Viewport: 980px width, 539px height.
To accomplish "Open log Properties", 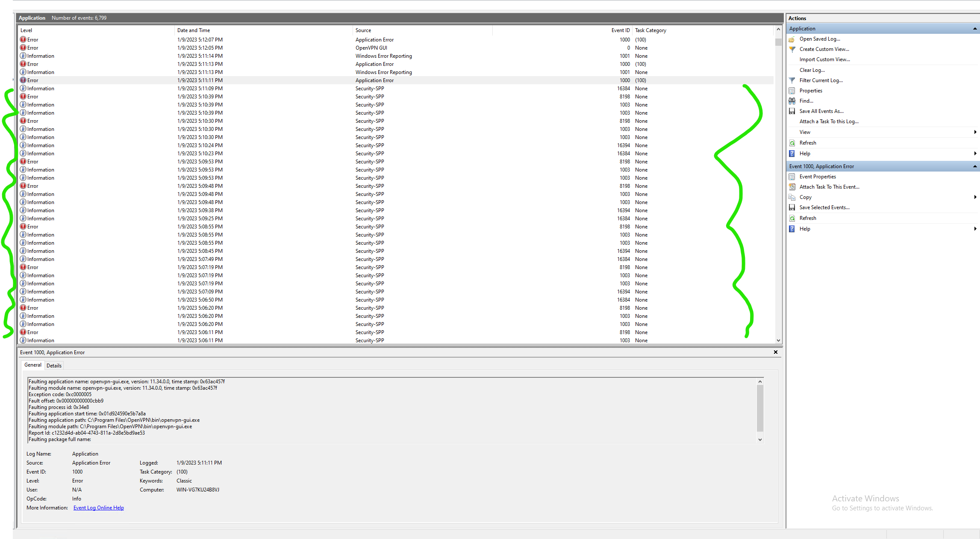I will click(810, 90).
